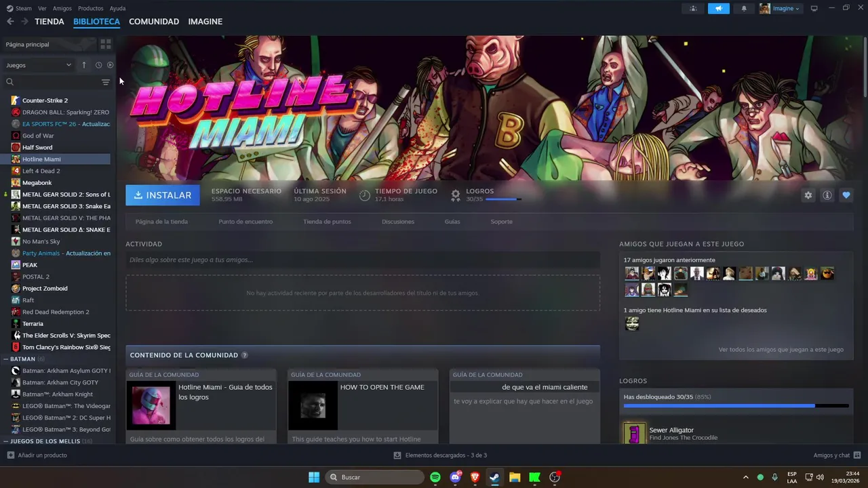Switch to Big Picture mode monitor icon

tap(814, 8)
